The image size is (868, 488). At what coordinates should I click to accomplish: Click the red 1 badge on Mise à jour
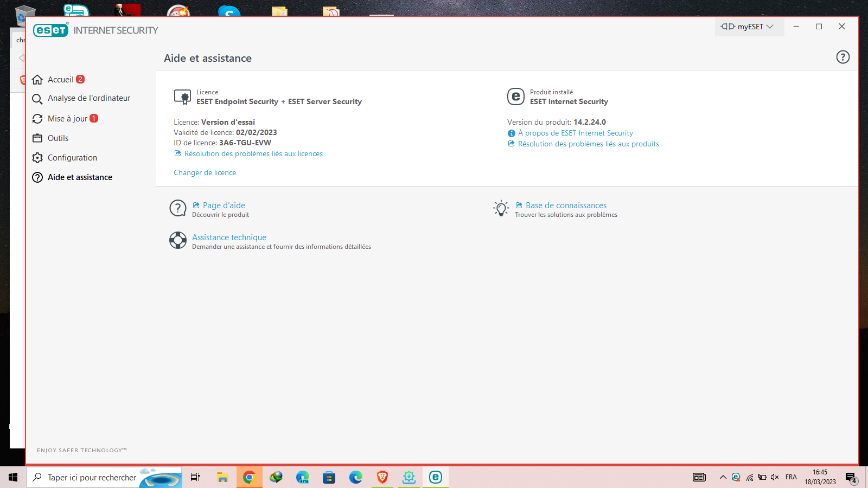click(x=94, y=118)
